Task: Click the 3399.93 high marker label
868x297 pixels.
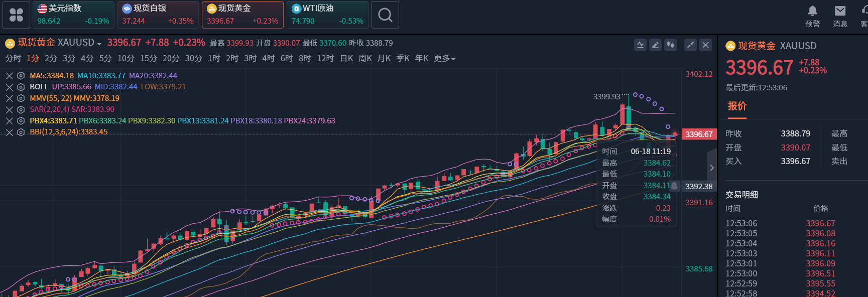Action: [606, 96]
